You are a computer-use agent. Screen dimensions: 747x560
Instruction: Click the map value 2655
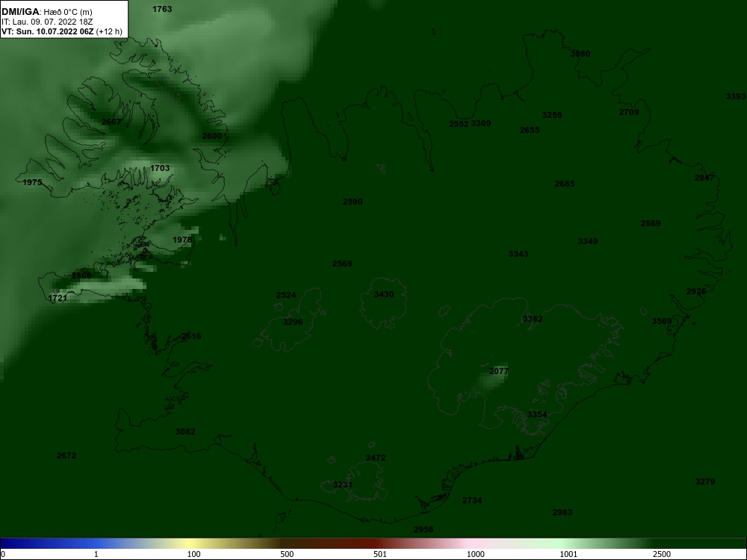click(530, 130)
